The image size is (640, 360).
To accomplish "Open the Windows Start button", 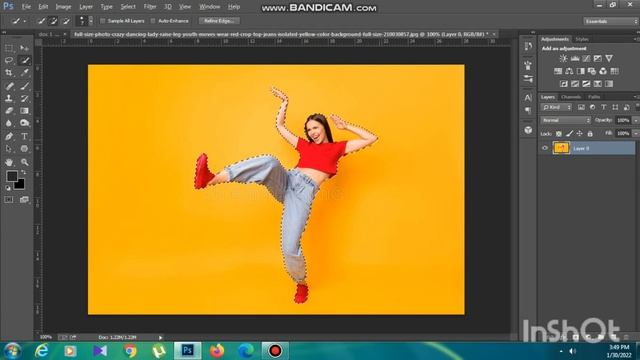I will click(12, 351).
